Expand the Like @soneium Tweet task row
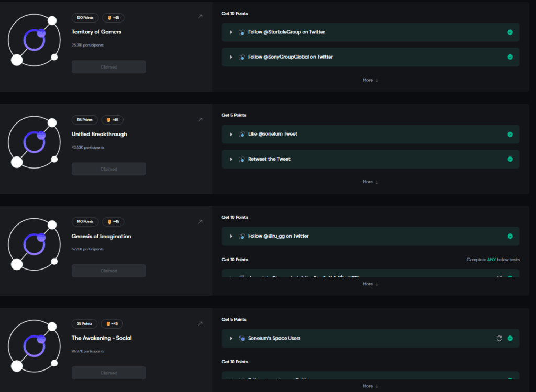Viewport: 536px width, 392px height. click(x=231, y=134)
